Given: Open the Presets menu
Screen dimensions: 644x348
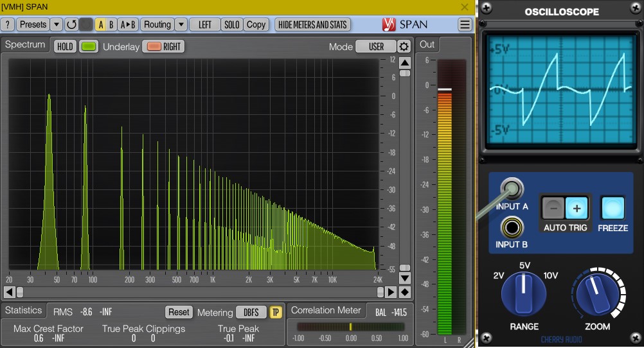Looking at the screenshot, I should tap(33, 24).
